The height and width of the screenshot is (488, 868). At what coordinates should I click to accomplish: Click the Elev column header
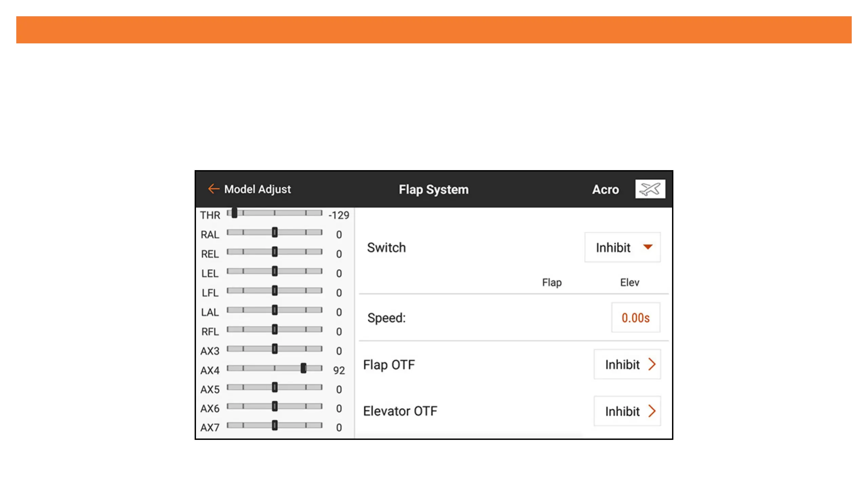point(630,282)
